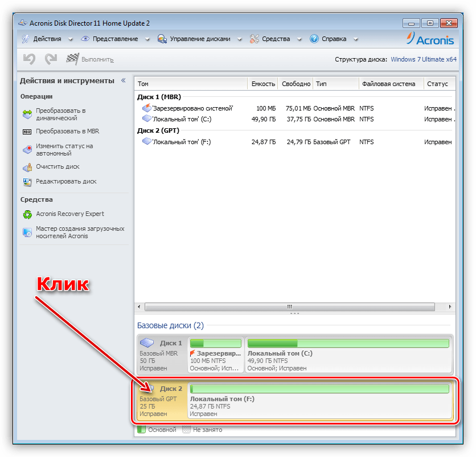Click the volume icon of drive F: row
Image resolution: width=476 pixels, height=457 pixels.
pyautogui.click(x=147, y=141)
